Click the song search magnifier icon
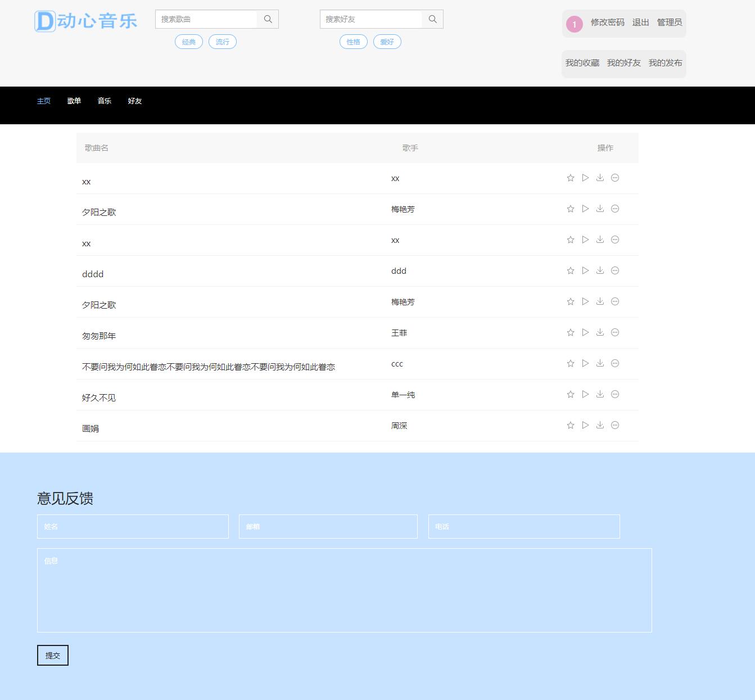 click(268, 19)
